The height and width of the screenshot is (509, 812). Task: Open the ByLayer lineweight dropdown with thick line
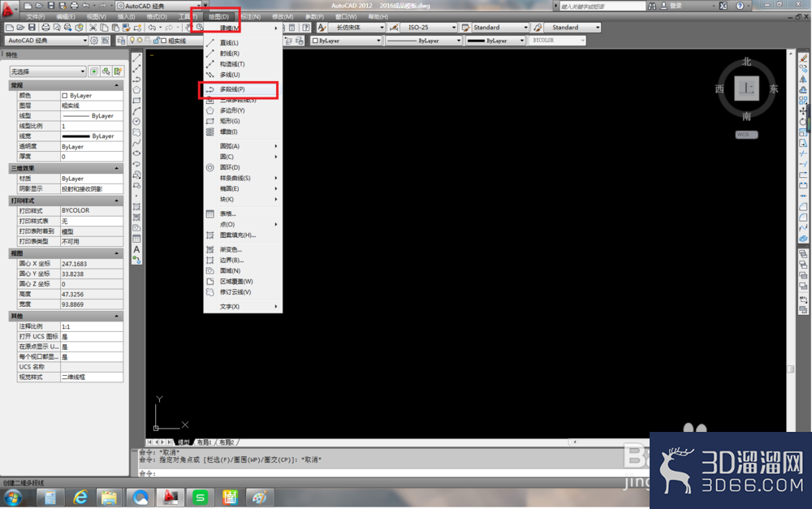495,41
